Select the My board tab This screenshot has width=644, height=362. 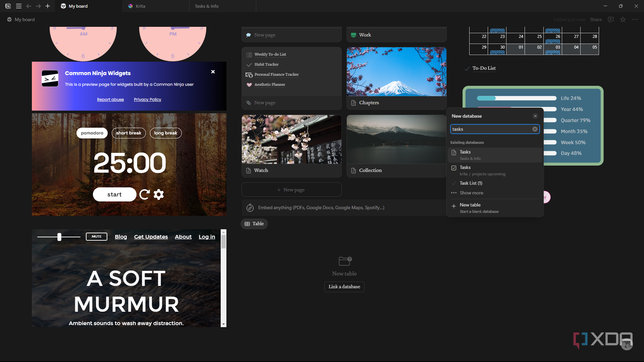pyautogui.click(x=89, y=6)
